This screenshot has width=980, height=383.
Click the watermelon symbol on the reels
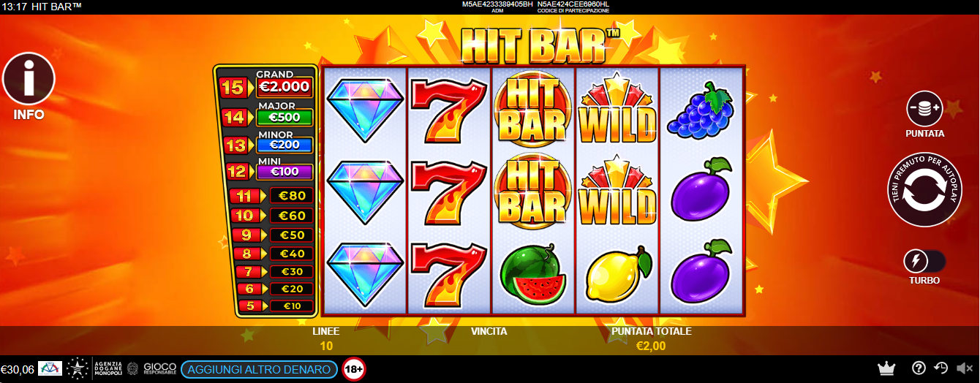pyautogui.click(x=533, y=274)
